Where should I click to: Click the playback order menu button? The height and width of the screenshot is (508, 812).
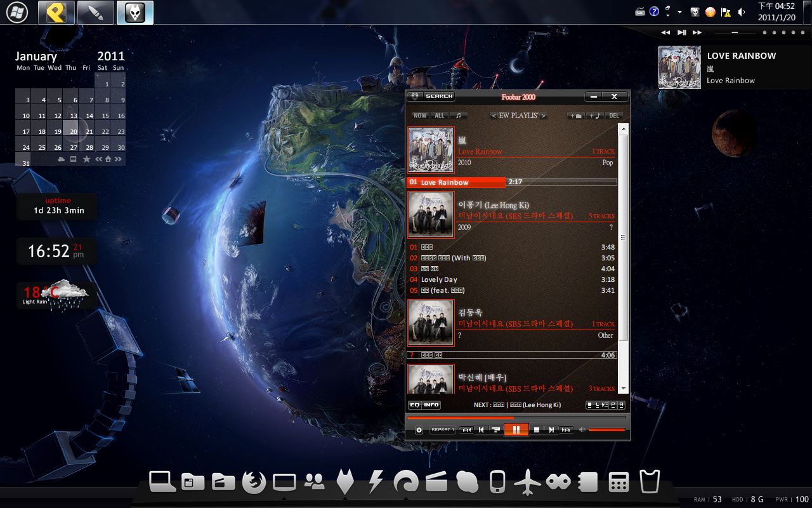point(496,430)
